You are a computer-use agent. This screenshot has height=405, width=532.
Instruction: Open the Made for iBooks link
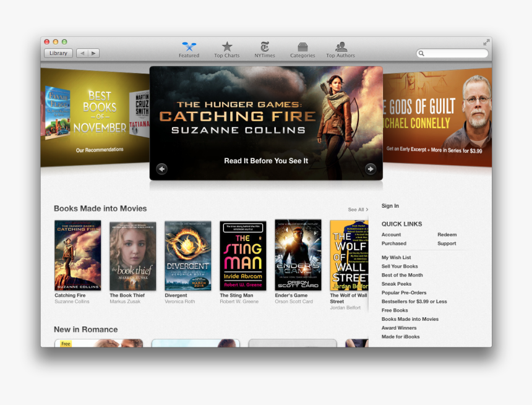pyautogui.click(x=400, y=337)
